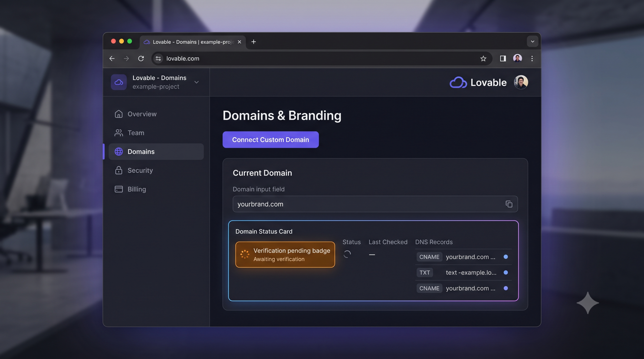The image size is (644, 359).
Task: Open the Chrome three-dot menu
Action: [532, 58]
